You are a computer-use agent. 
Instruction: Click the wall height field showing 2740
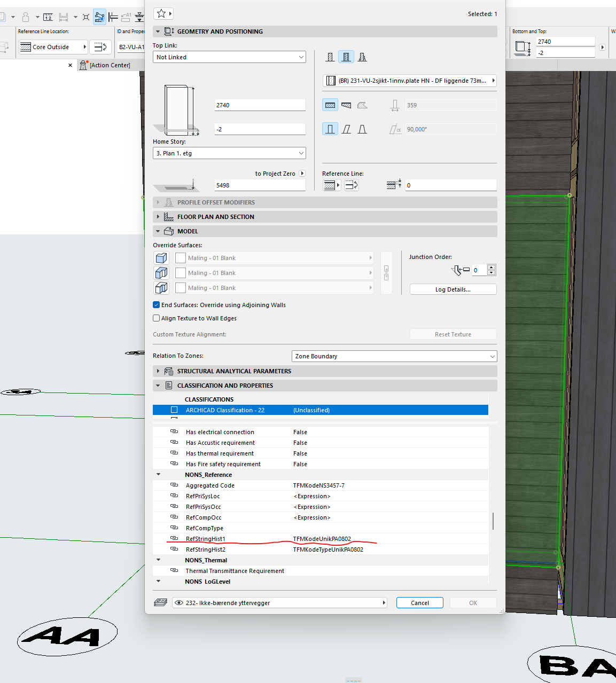click(x=260, y=105)
